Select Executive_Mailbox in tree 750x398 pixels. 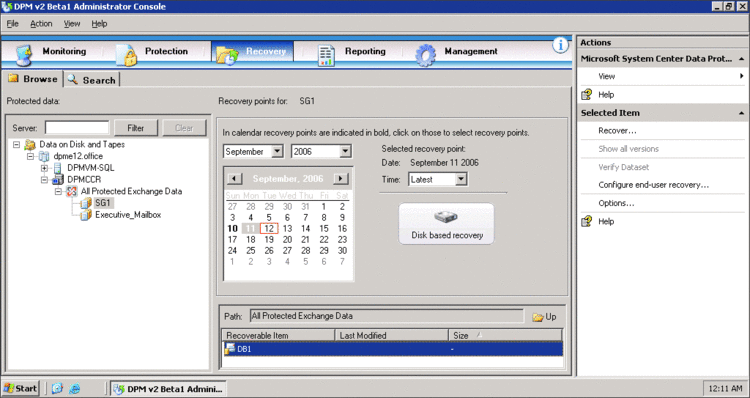pos(128,215)
